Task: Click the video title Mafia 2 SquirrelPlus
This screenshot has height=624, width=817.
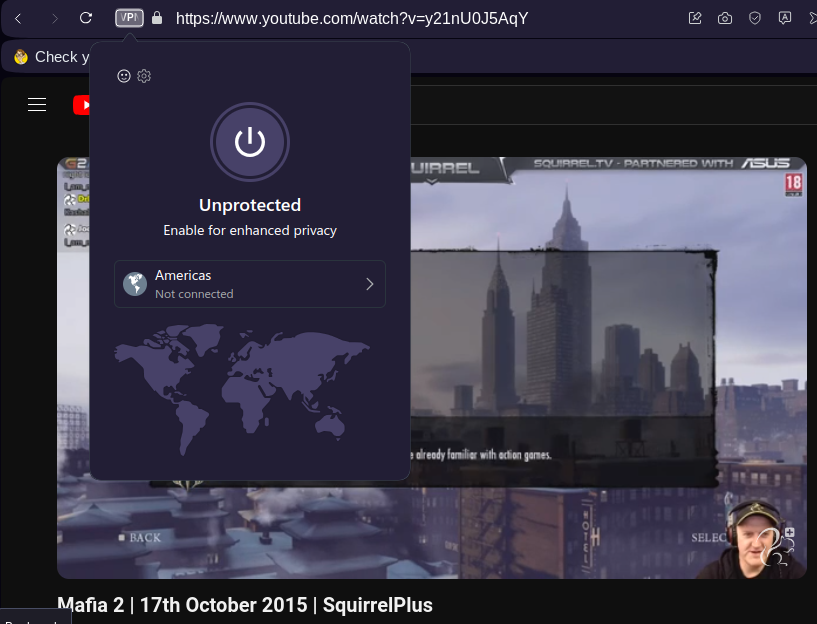Action: (245, 605)
